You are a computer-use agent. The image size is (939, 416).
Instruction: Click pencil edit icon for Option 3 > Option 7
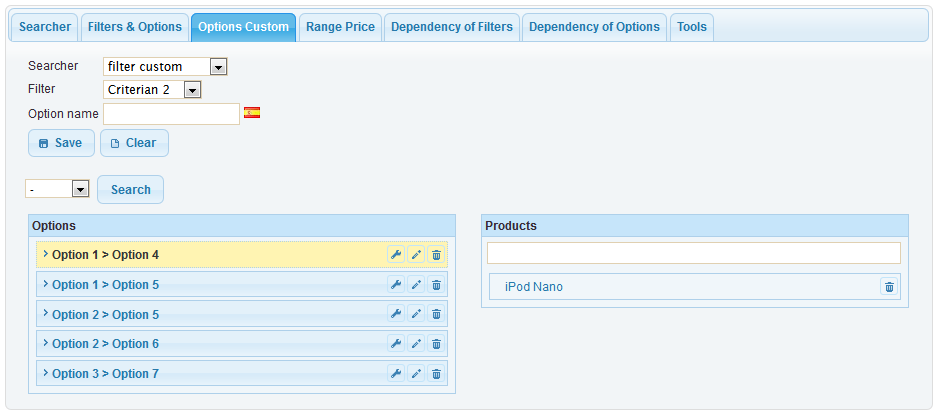point(416,374)
